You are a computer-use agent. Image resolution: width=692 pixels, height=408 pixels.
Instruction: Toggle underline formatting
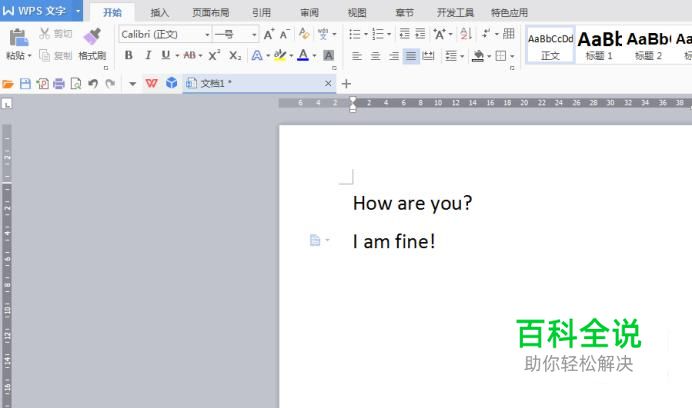pyautogui.click(x=165, y=55)
